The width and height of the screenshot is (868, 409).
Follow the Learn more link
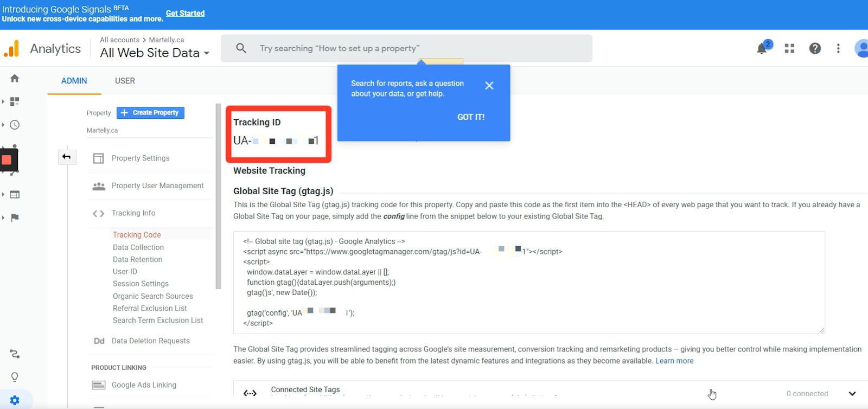click(674, 361)
